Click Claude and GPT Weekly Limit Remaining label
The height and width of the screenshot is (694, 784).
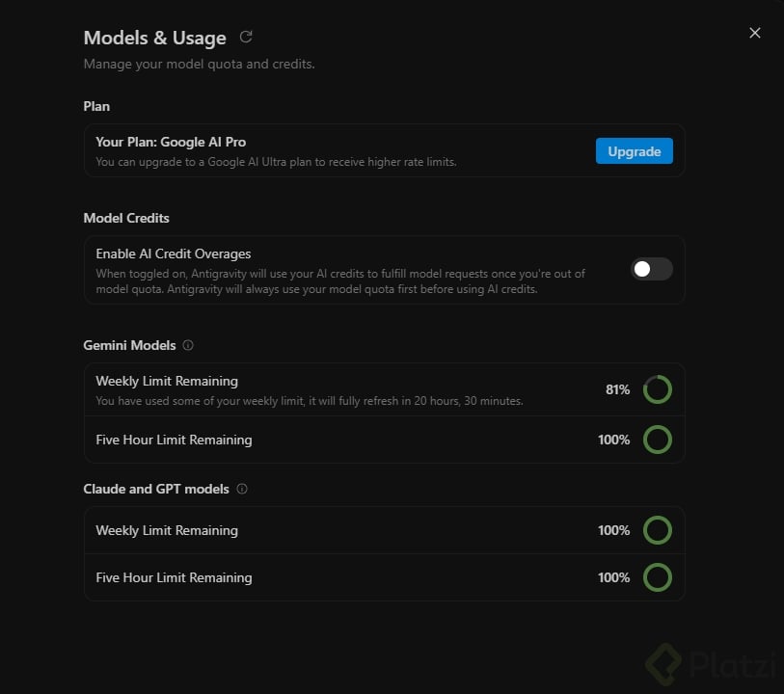pos(167,530)
